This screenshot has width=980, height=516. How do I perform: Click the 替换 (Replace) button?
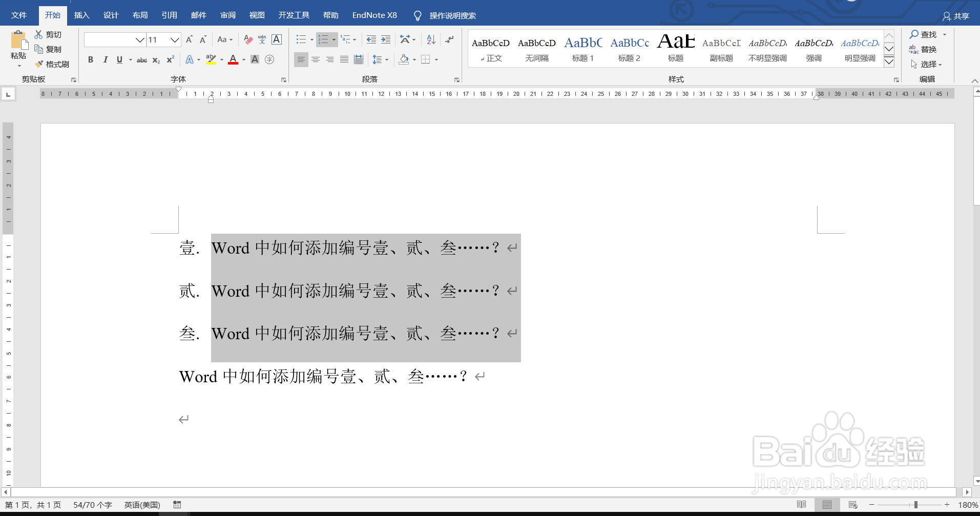pos(923,49)
